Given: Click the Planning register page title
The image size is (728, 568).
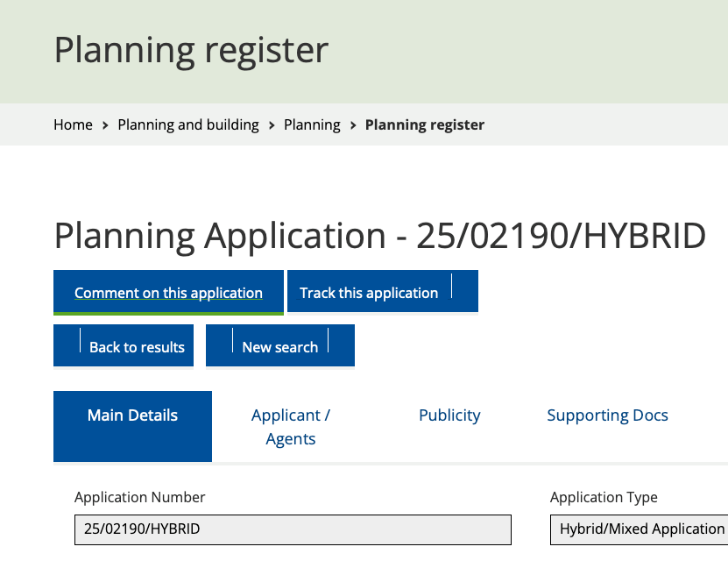Looking at the screenshot, I should point(191,50).
